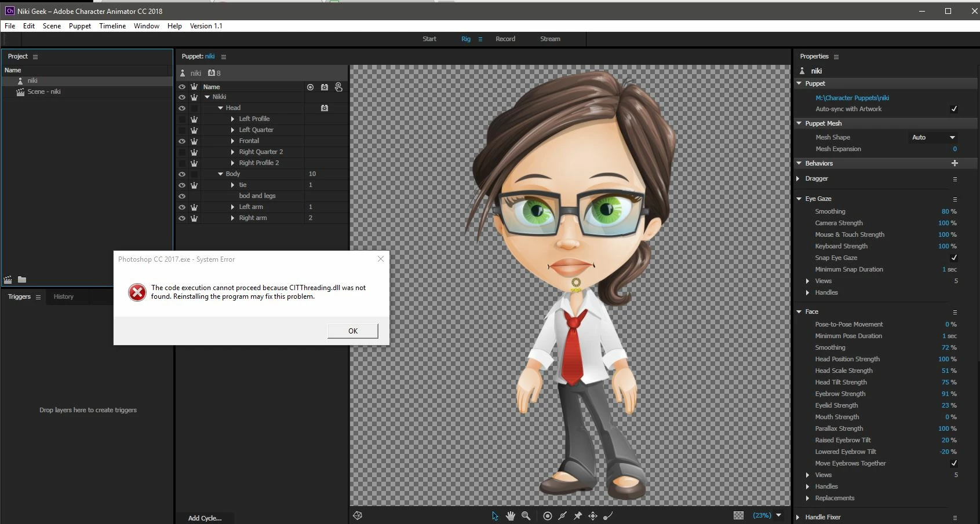The width and height of the screenshot is (980, 524).
Task: Uncheck Move Eyebrows Together
Action: 954,463
